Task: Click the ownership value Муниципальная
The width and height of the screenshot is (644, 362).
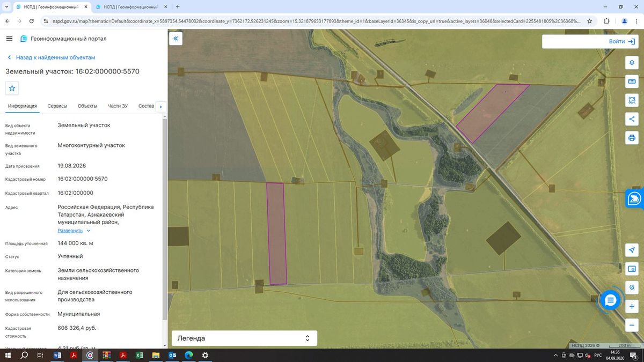Action: point(78,314)
